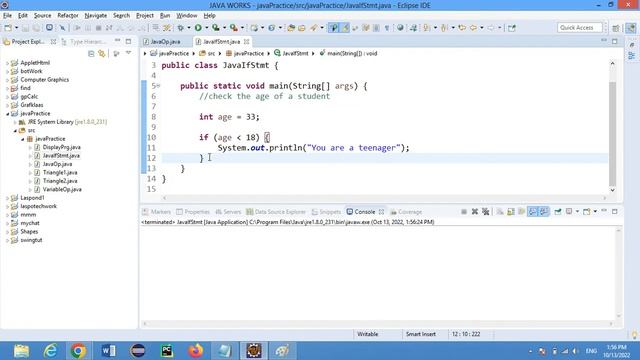Open Firefox from the Windows taskbar

tap(196, 351)
